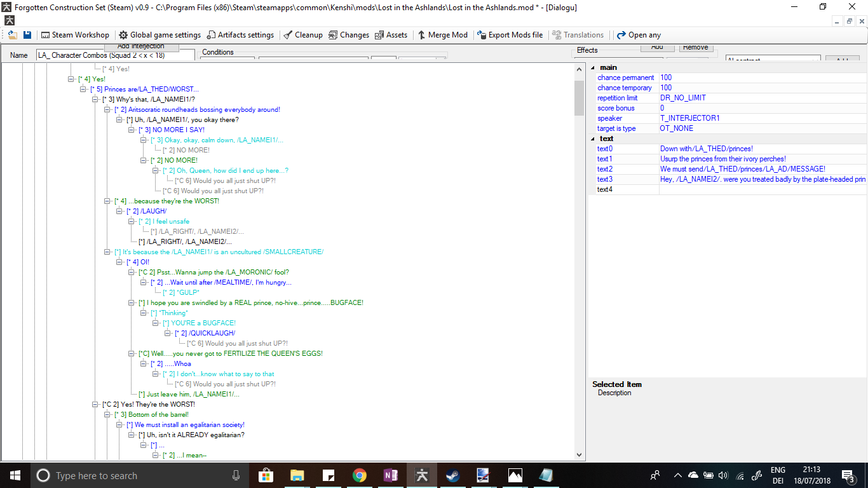Collapse the 'Why's that, /LA_NAMEI1/?' node
868x488 pixels.
tap(95, 99)
